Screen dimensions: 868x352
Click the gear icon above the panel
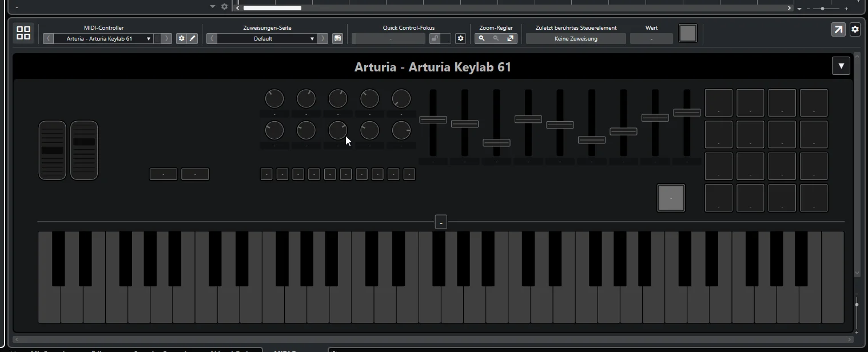pos(225,7)
